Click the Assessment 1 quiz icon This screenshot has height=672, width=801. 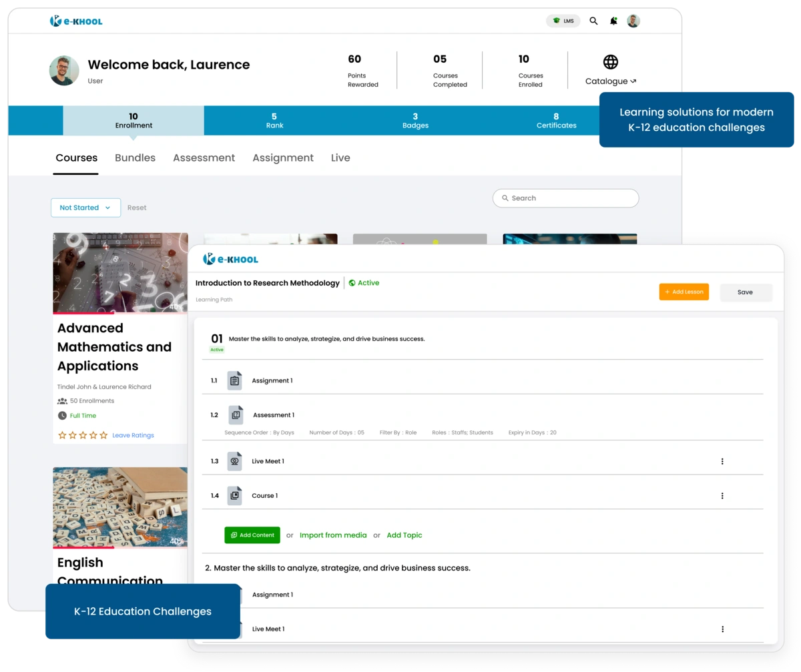[x=236, y=415]
